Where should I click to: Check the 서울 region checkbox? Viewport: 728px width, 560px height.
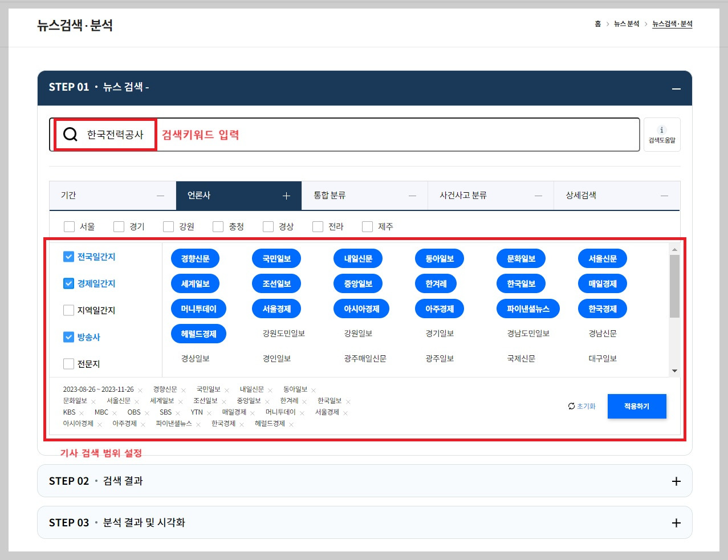pyautogui.click(x=70, y=227)
